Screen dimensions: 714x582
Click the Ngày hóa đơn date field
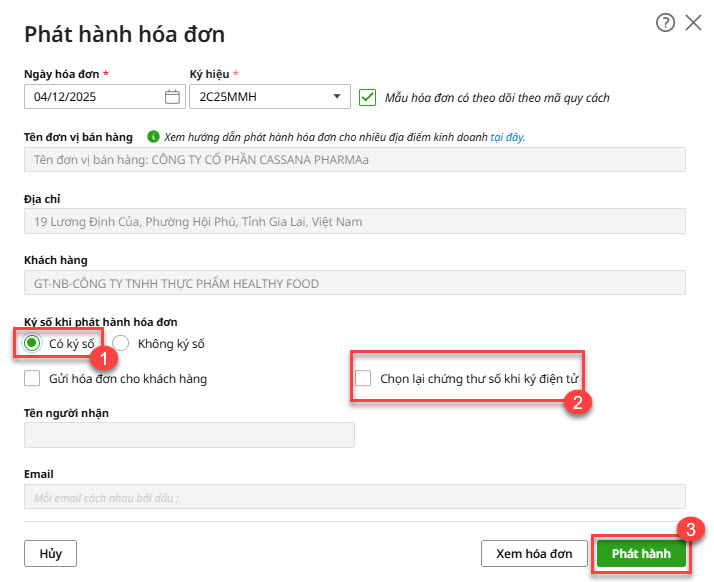(x=93, y=97)
